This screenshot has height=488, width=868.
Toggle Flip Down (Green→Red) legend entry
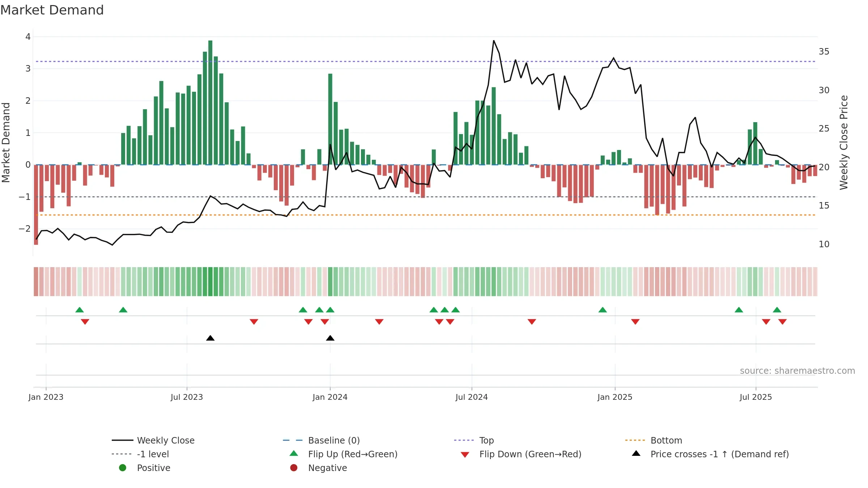[x=521, y=454]
